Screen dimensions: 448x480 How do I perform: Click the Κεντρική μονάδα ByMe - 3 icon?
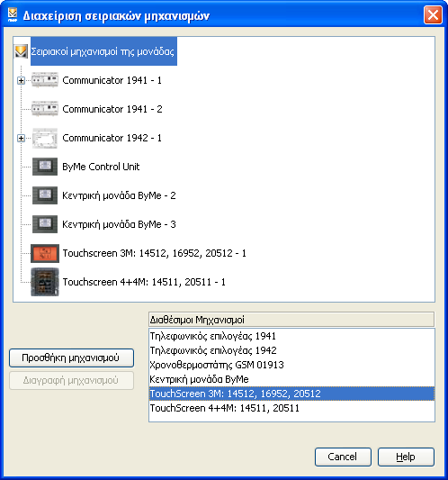point(45,224)
